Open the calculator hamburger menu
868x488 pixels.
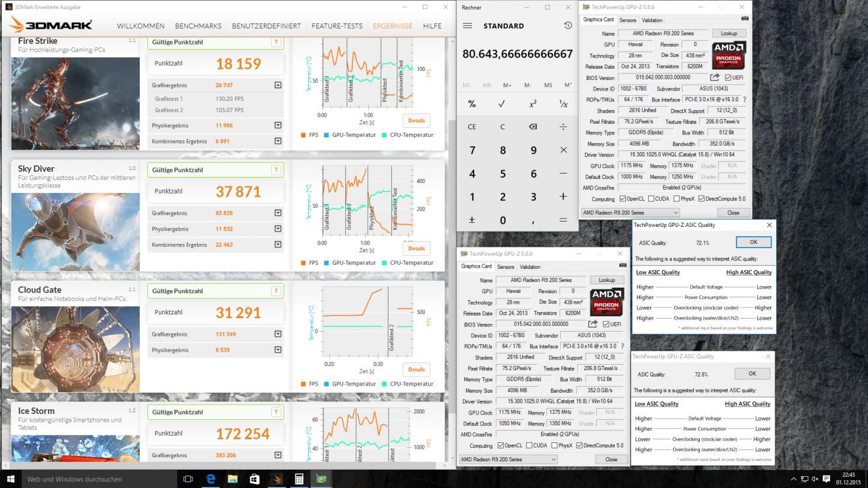tap(467, 25)
